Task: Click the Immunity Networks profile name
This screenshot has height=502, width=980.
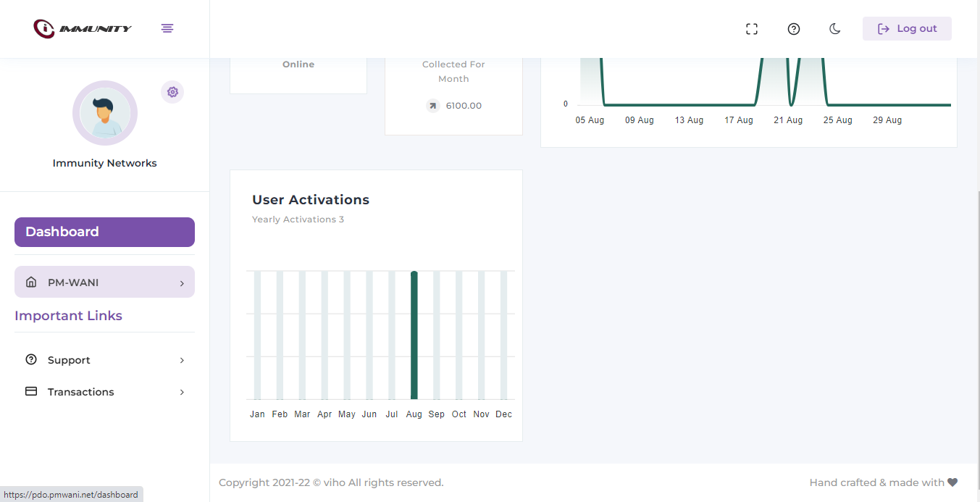Action: [x=104, y=163]
